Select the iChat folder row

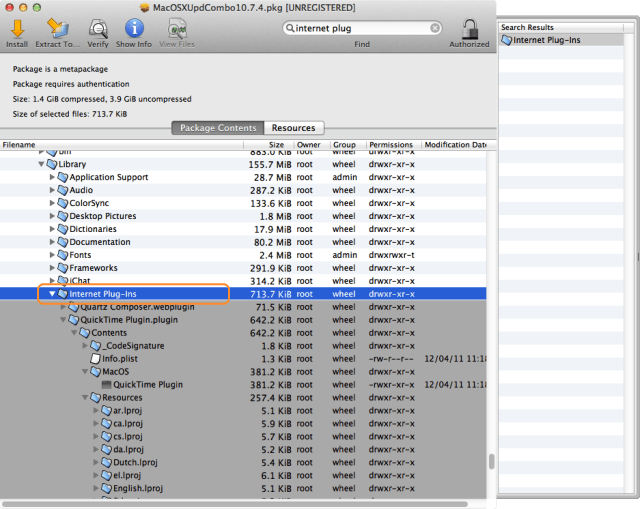pyautogui.click(x=243, y=281)
